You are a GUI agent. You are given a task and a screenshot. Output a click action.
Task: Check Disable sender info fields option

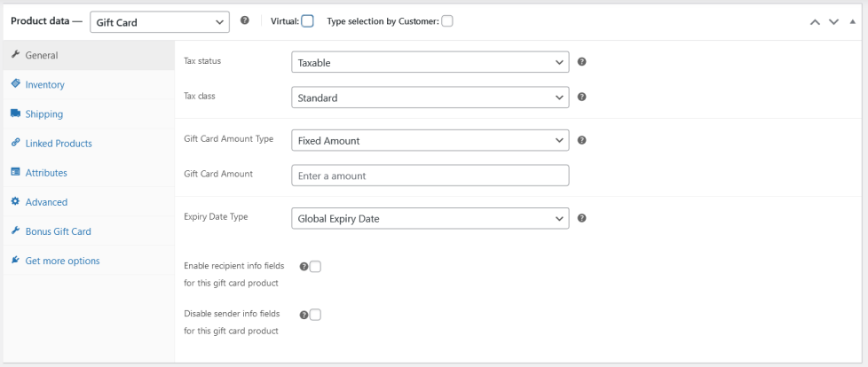[315, 314]
